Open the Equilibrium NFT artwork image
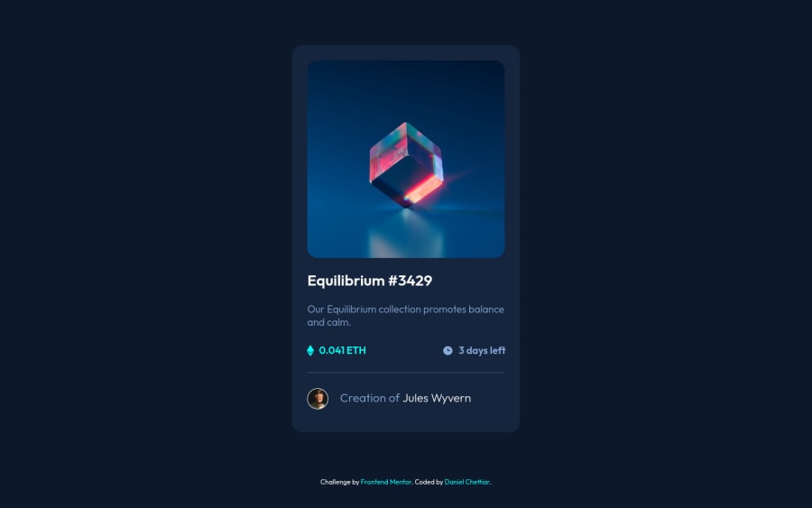This screenshot has height=508, width=812. coord(406,159)
